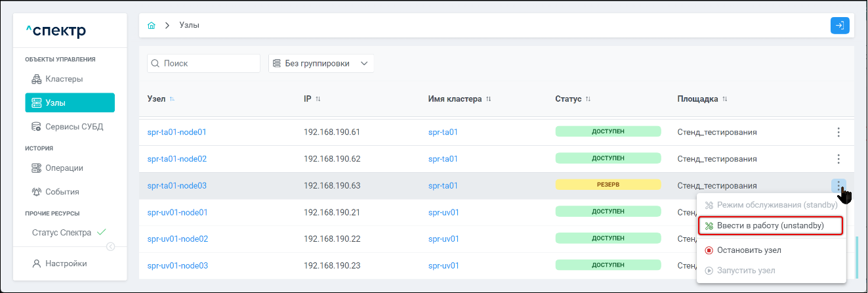This screenshot has width=868, height=293.
Task: Click the home icon in breadcrumb
Action: coord(152,26)
